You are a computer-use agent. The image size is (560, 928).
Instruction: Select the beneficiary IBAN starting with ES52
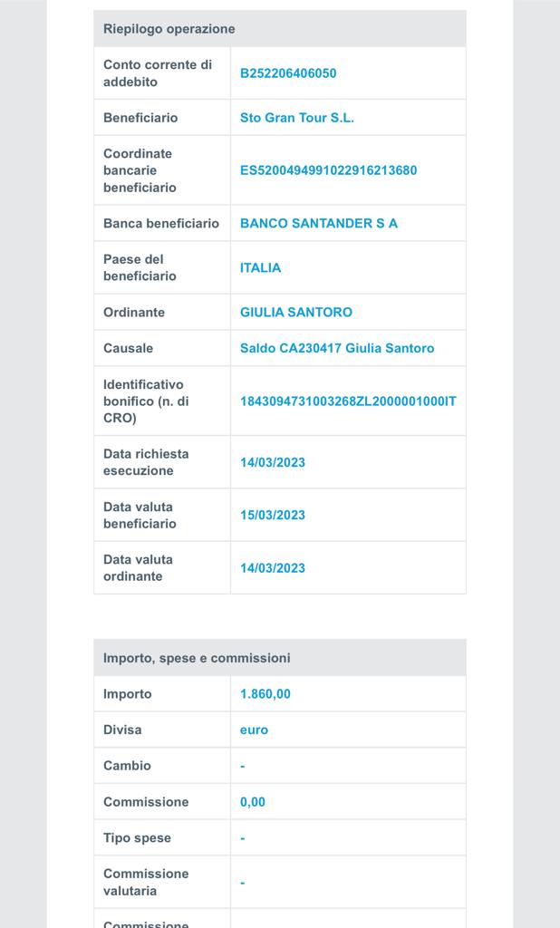tap(328, 170)
